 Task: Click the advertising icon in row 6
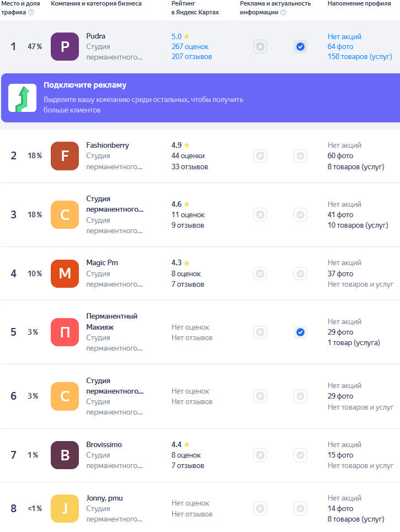coord(260,396)
